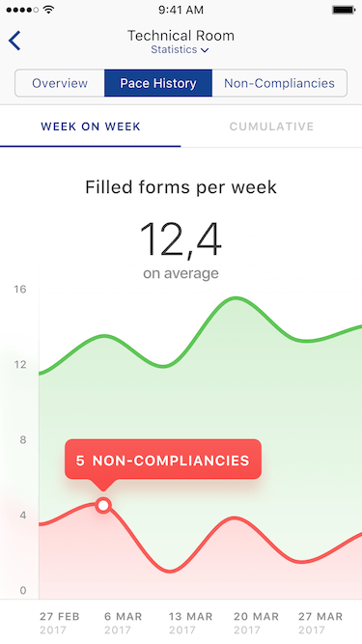Switch to the Non-Compliancies segment
This screenshot has width=362, height=644.
[279, 83]
